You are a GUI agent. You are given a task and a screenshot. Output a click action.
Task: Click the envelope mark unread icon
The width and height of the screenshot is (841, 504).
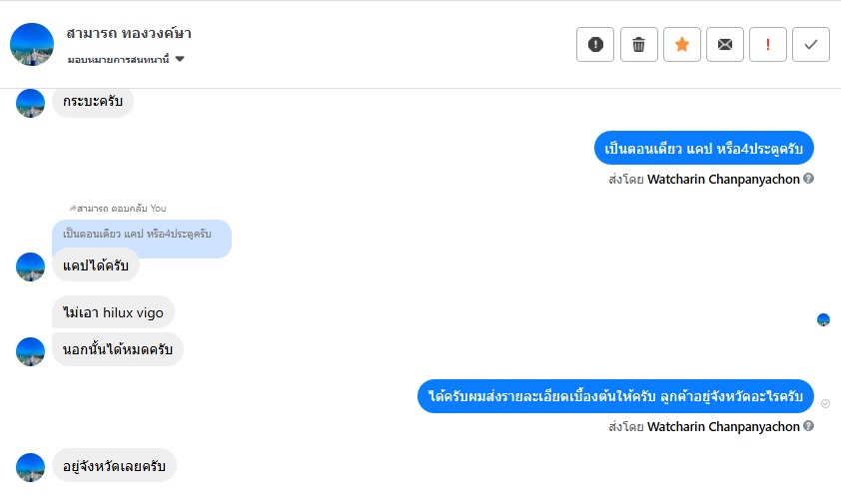[x=725, y=44]
